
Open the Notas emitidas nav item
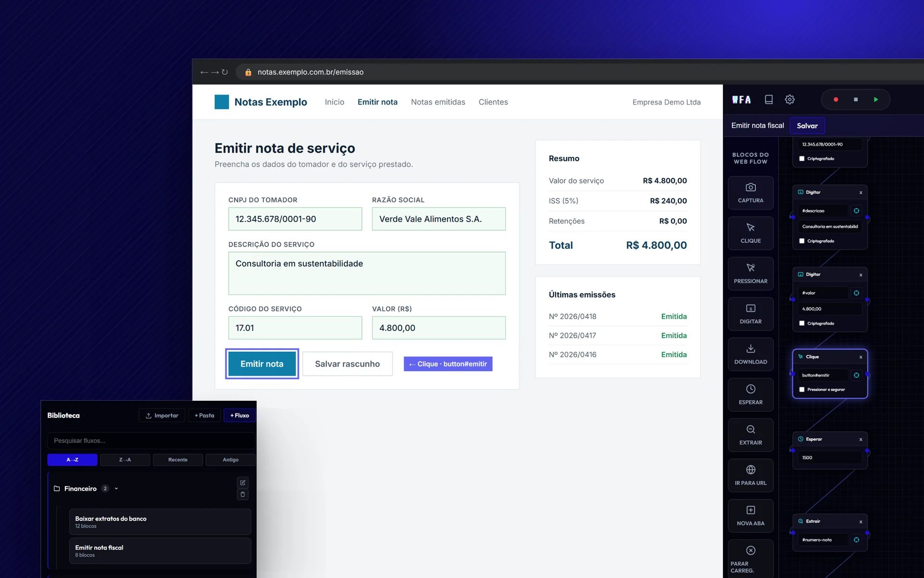(438, 102)
